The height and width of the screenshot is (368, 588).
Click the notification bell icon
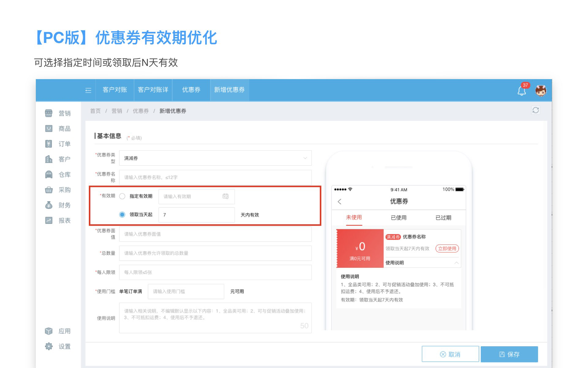coord(522,90)
